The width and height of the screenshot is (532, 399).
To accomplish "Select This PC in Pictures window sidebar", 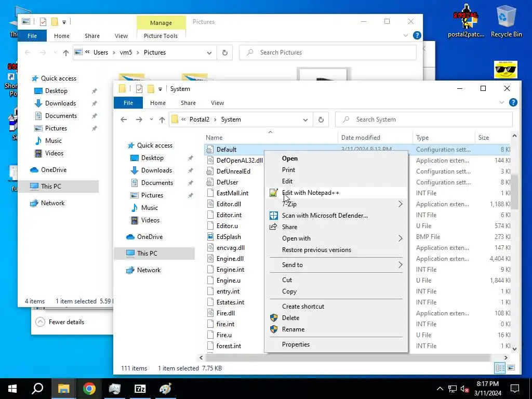I will pos(51,187).
